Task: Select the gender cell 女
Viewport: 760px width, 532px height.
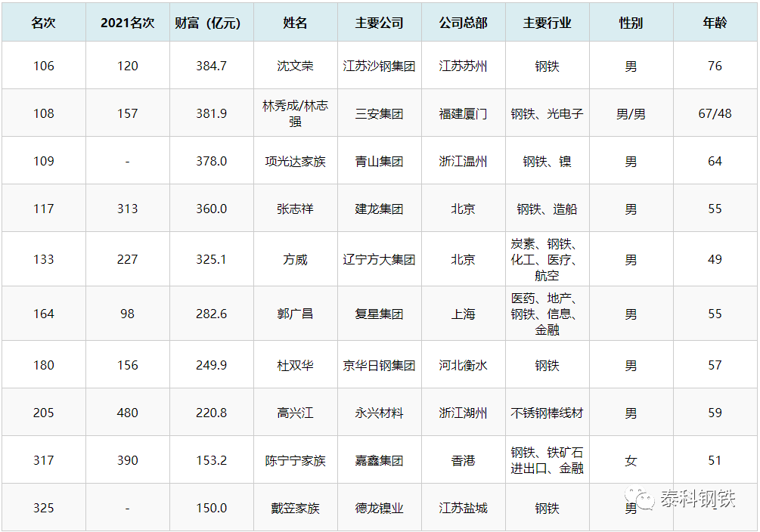Action: 631,460
